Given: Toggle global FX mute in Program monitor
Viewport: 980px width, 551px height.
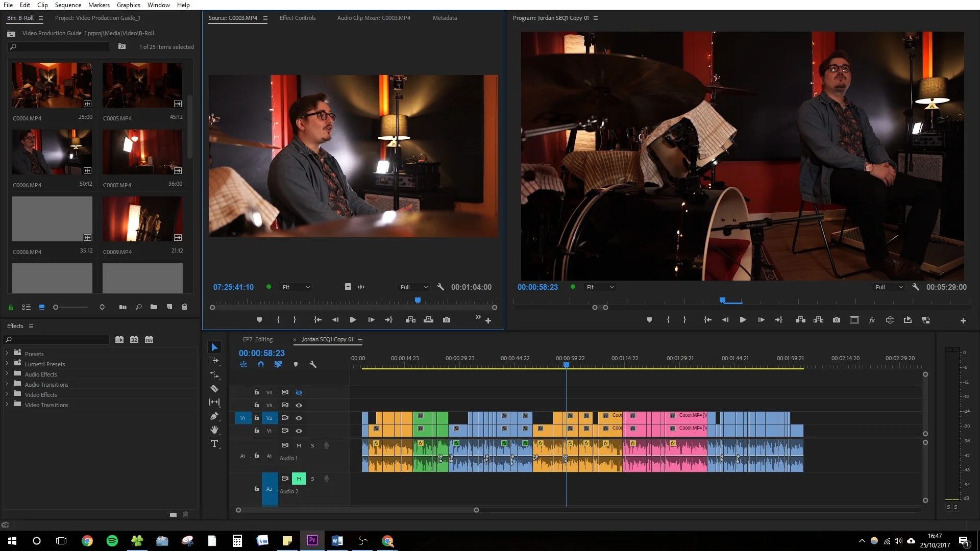Looking at the screenshot, I should tap(872, 320).
